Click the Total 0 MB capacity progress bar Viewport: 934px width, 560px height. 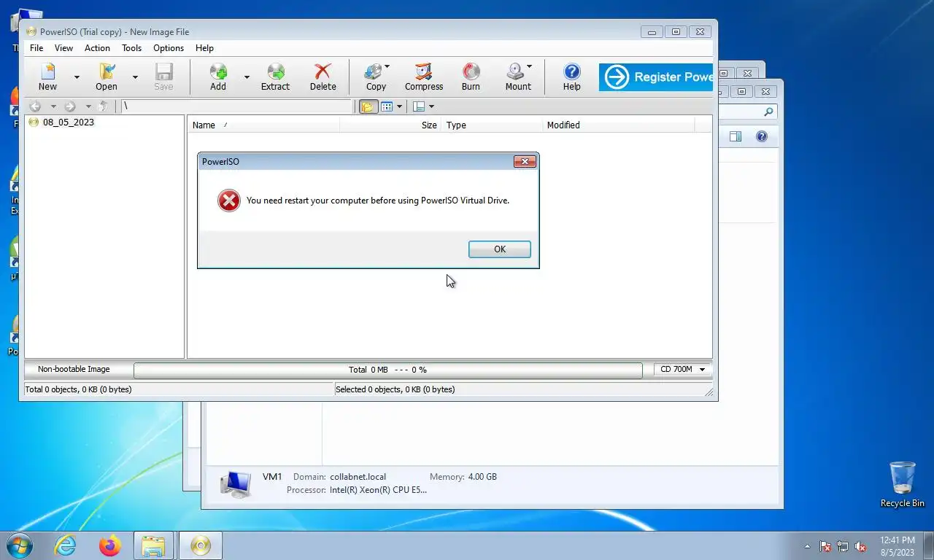[388, 370]
